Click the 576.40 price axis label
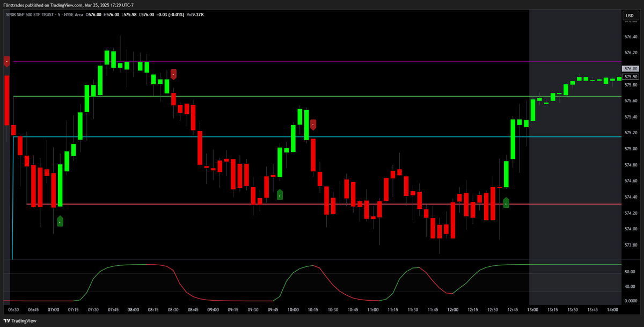644x327 pixels. tap(631, 37)
